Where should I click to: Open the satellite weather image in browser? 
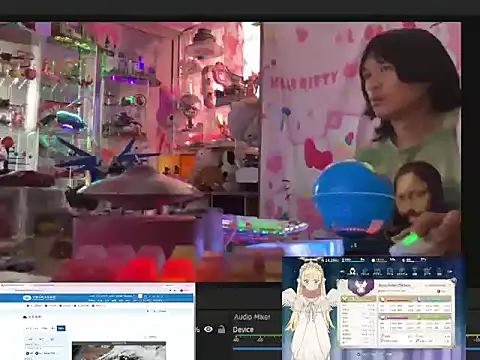coord(119,351)
